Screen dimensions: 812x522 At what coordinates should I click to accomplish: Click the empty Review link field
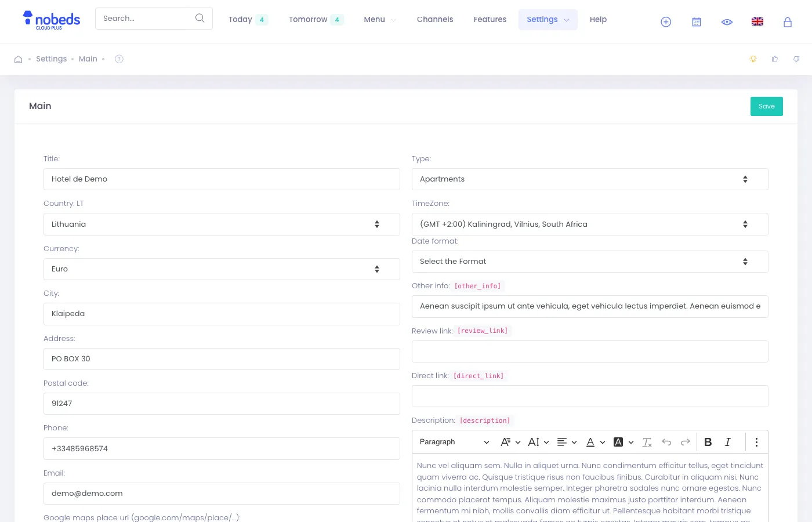pos(590,351)
